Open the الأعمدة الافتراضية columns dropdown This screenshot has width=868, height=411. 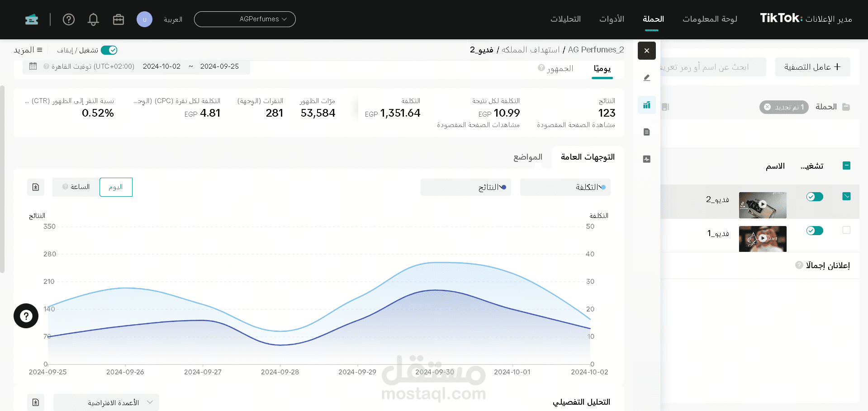click(106, 402)
